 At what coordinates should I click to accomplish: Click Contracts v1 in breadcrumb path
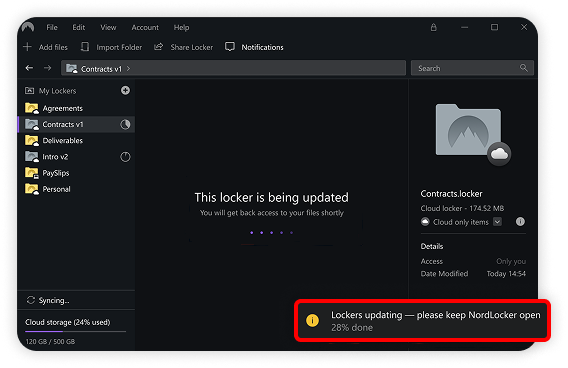[101, 69]
